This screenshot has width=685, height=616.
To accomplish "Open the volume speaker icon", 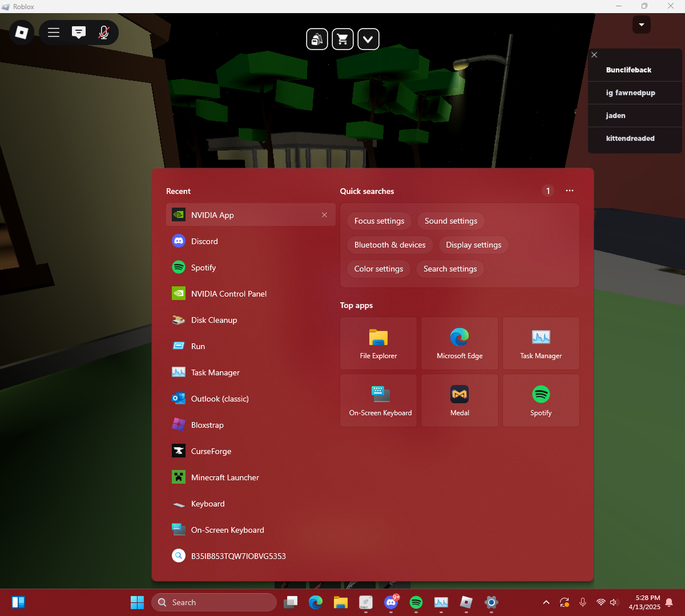I will tap(614, 602).
